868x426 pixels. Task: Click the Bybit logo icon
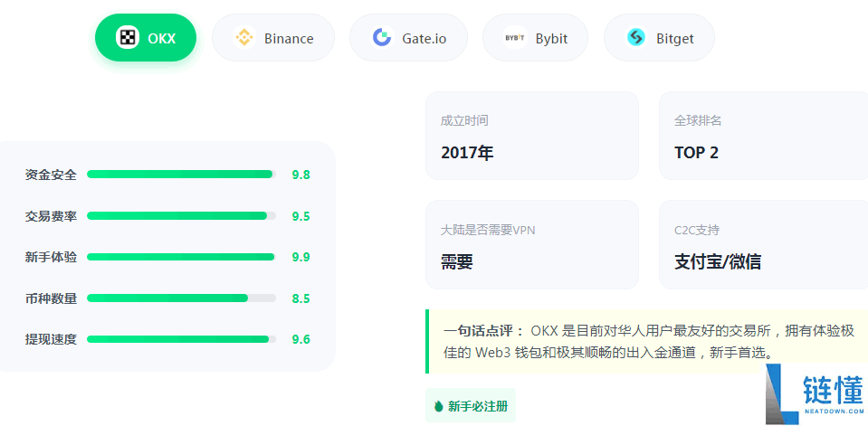pos(515,38)
